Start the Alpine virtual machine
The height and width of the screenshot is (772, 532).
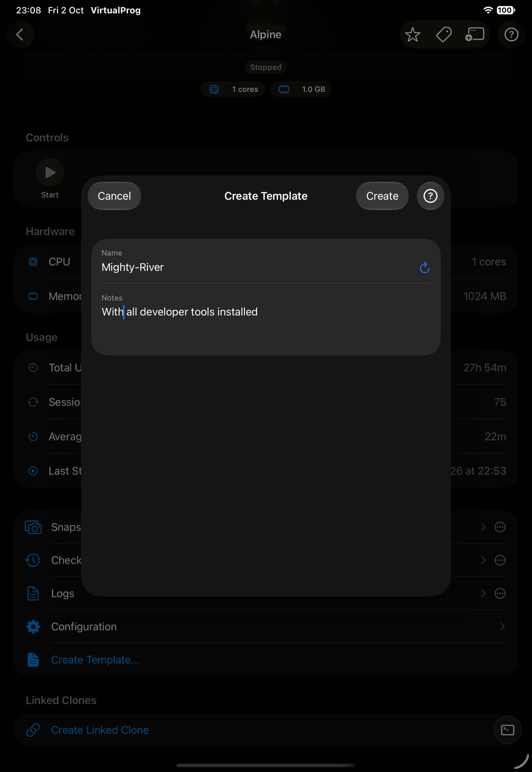coord(50,172)
